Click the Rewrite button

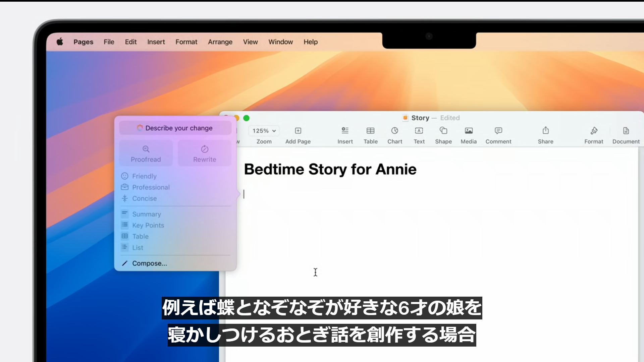click(205, 154)
